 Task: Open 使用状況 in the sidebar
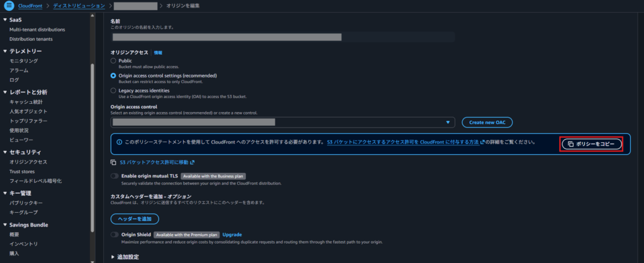coord(19,130)
